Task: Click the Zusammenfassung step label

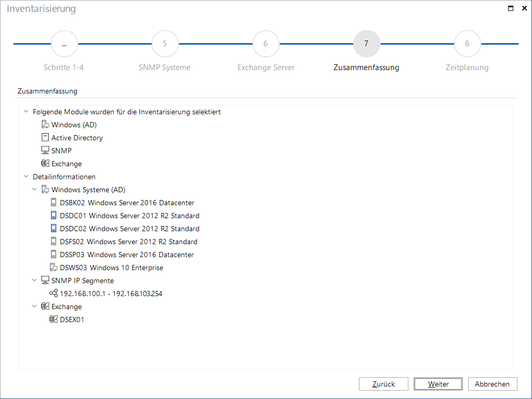Action: click(x=366, y=68)
